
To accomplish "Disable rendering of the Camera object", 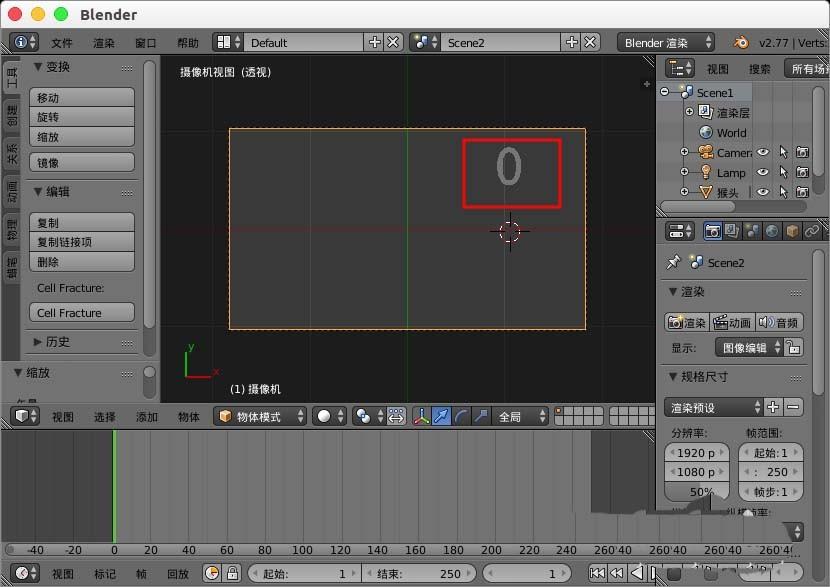I will tap(803, 152).
